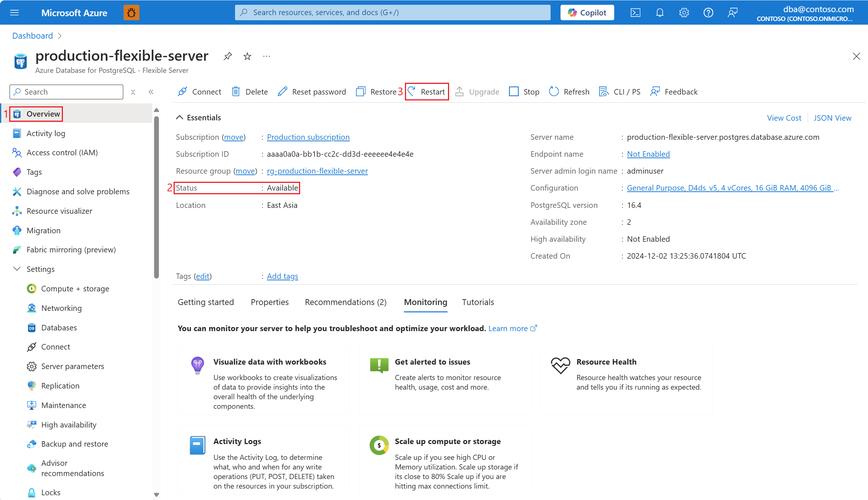Focus the global search resources field
868x500 pixels.
(x=393, y=13)
